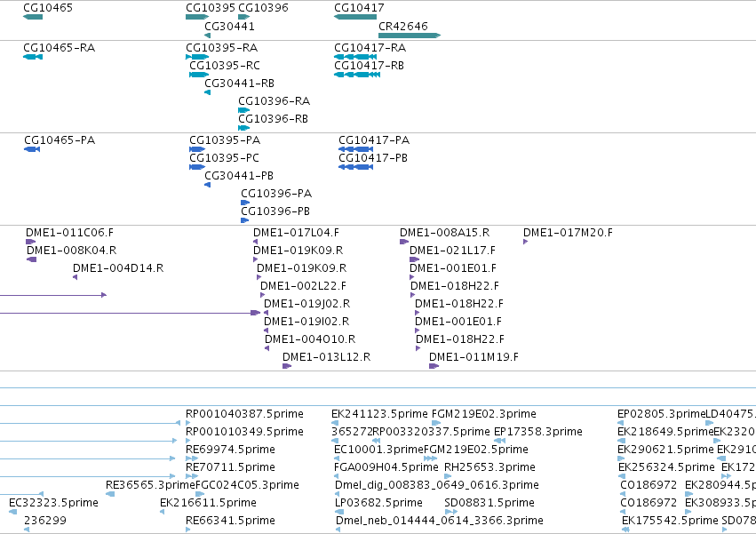Click the DME1-013L12.R feature label
The image size is (756, 534).
point(326,357)
